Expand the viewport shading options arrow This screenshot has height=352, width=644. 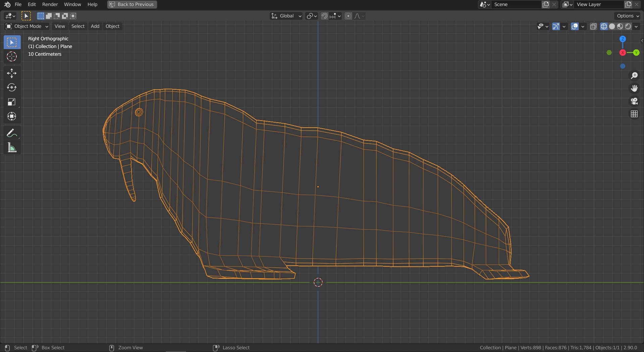tap(636, 26)
